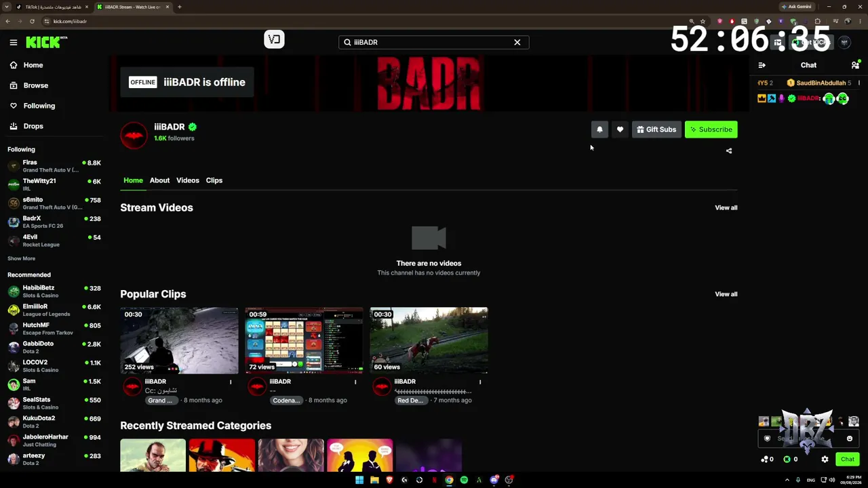
Task: View all Stream Videos
Action: [726, 207]
